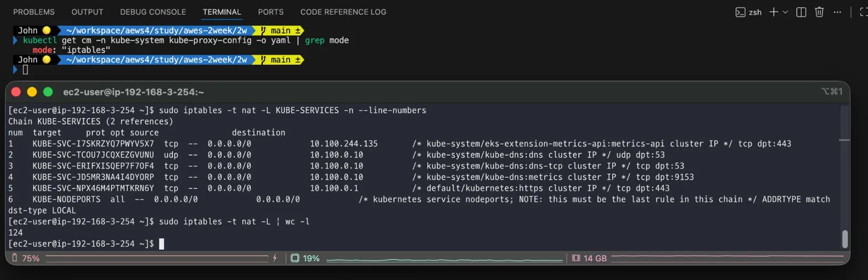Screen dimensions: 868x280
Task: Create a new terminal with plus icon
Action: (x=773, y=12)
